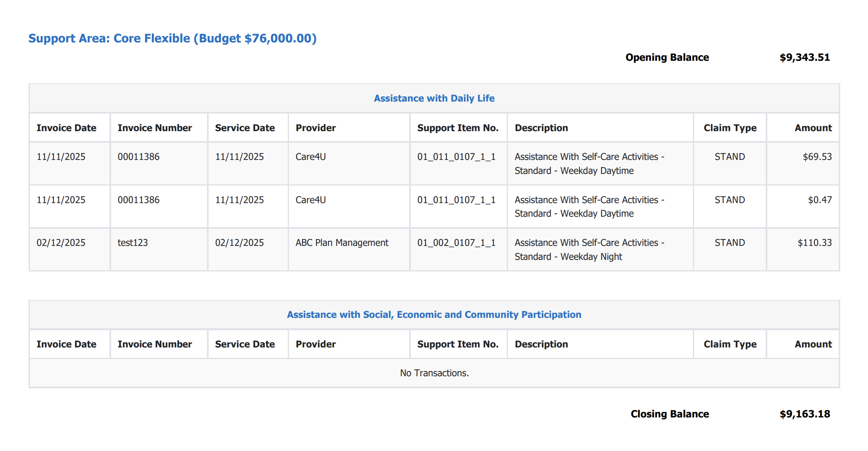Click the Amount header in the Daily Life table

pos(813,128)
